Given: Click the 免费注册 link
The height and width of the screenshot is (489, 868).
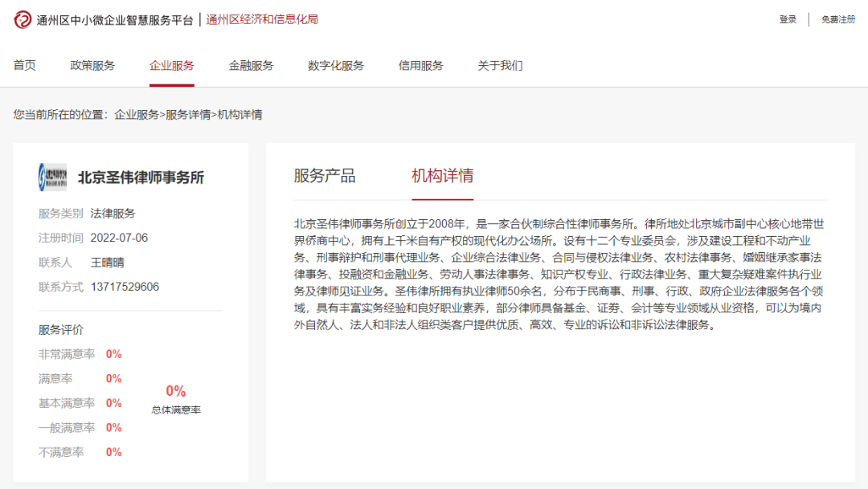Looking at the screenshot, I should pyautogui.click(x=838, y=19).
